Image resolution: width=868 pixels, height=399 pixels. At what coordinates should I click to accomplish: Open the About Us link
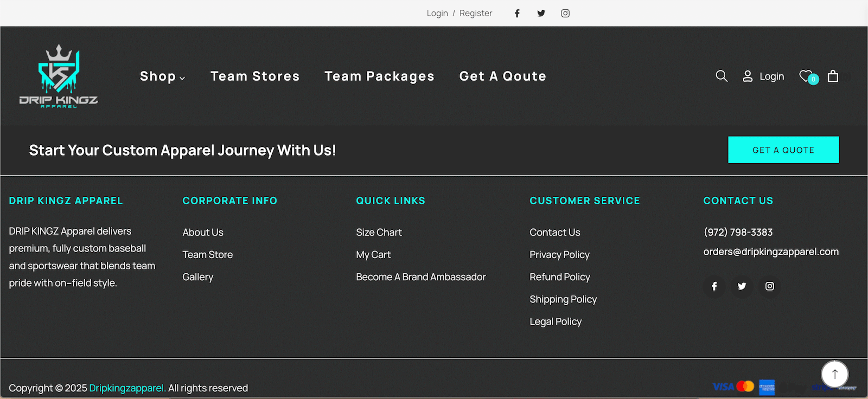point(203,232)
